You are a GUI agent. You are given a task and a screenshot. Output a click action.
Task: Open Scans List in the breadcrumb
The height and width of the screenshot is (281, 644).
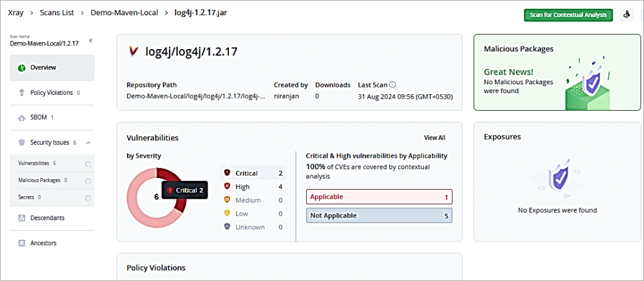(57, 13)
